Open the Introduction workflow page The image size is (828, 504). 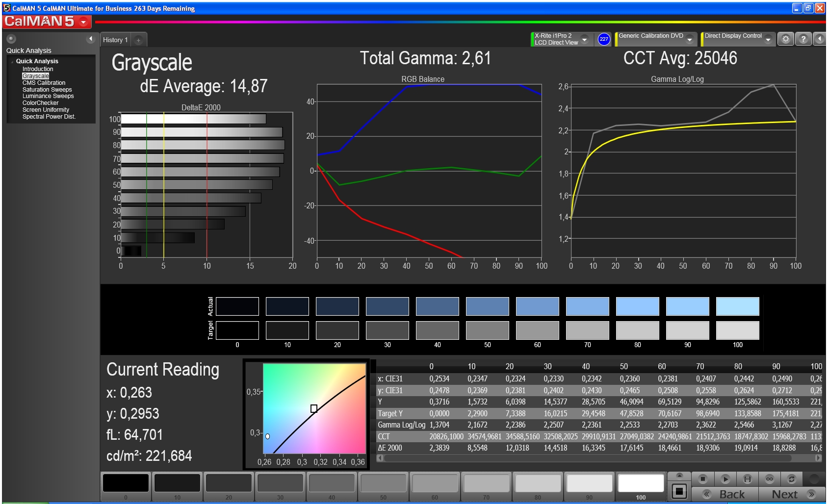38,69
